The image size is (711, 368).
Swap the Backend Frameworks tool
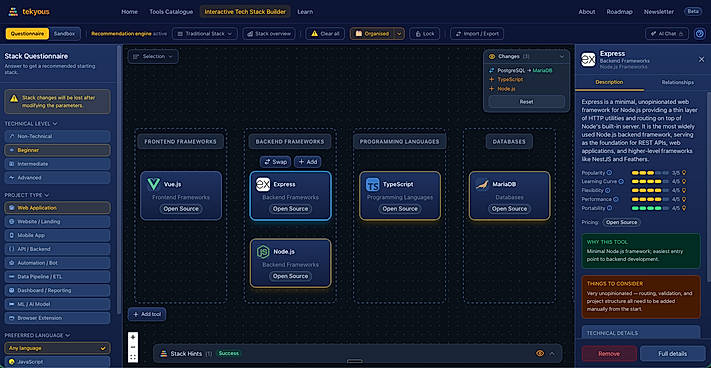[x=276, y=162]
